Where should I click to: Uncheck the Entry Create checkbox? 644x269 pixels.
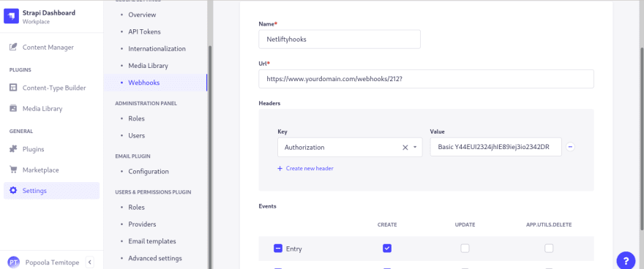[x=387, y=248]
